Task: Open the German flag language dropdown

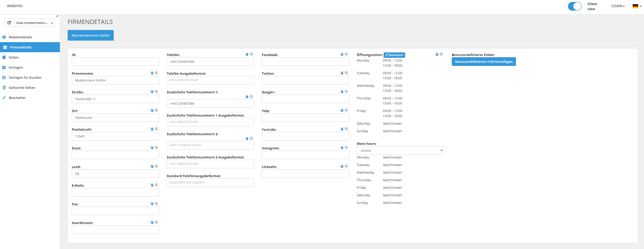Action: (637, 6)
